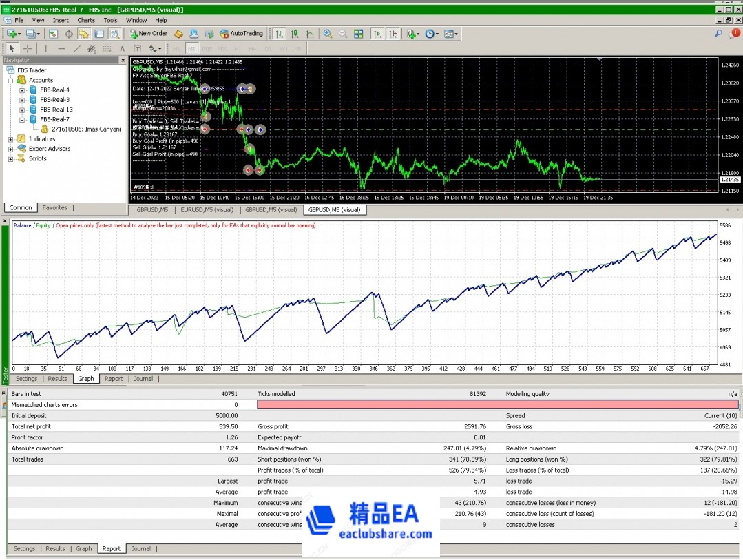The height and width of the screenshot is (560, 743).
Task: Select the Crosshair tool
Action: [x=28, y=48]
